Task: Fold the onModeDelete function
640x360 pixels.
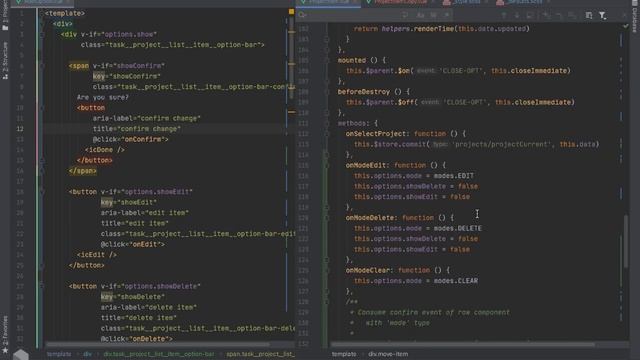Action: (327, 218)
